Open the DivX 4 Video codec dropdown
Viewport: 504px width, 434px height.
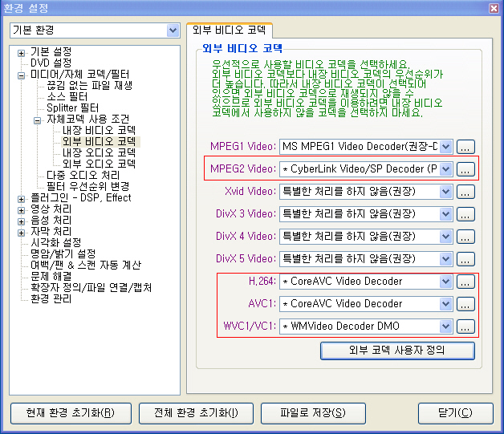tap(446, 237)
